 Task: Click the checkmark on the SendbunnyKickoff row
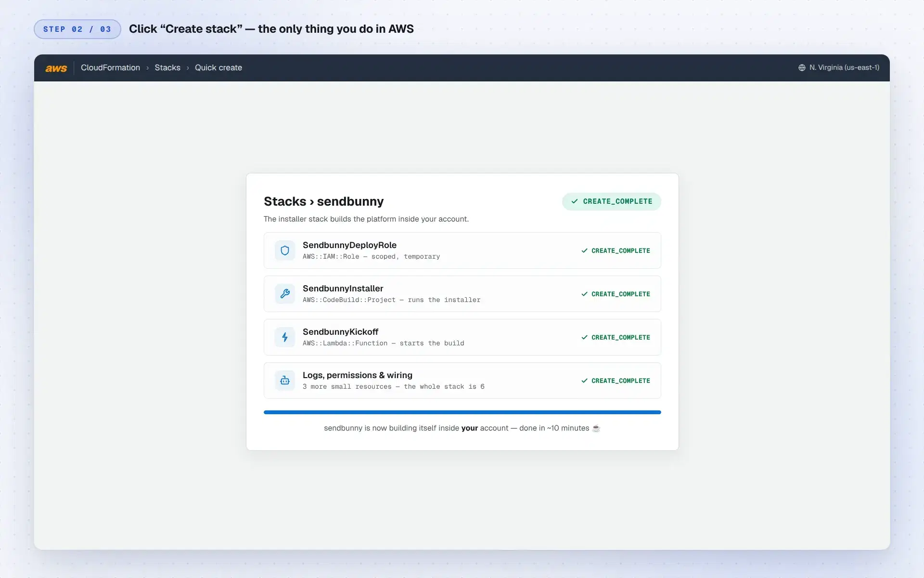pyautogui.click(x=584, y=337)
